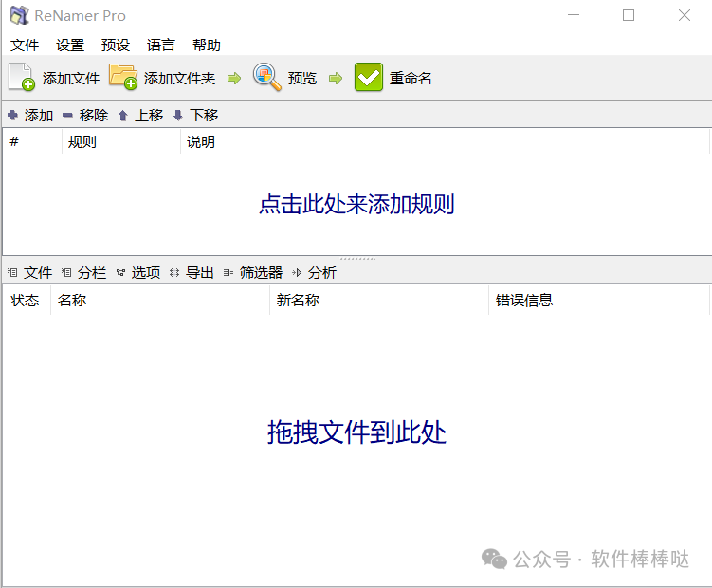Viewport: 712px width, 588px height.
Task: Click the green Rename checkmark icon
Action: [368, 77]
